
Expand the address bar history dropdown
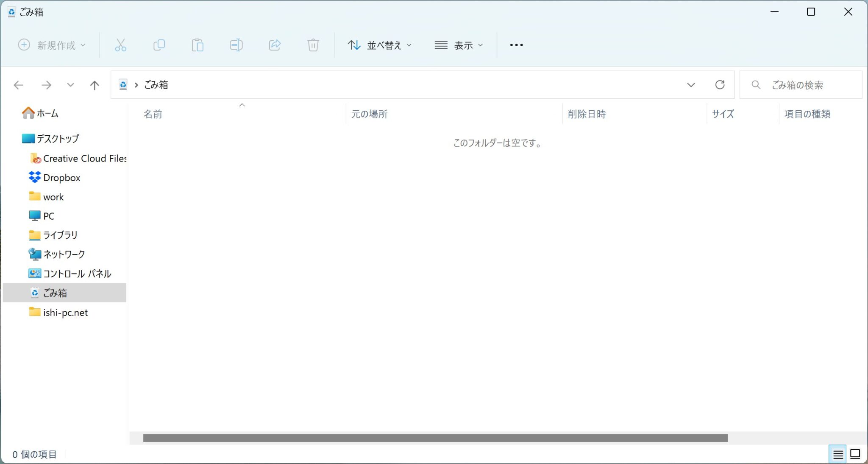[x=691, y=85]
